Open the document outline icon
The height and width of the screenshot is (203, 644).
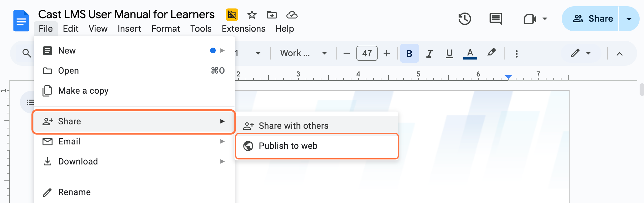coord(30,102)
